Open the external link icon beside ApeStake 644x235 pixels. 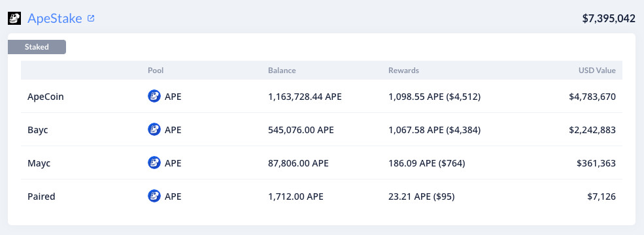pyautogui.click(x=91, y=18)
